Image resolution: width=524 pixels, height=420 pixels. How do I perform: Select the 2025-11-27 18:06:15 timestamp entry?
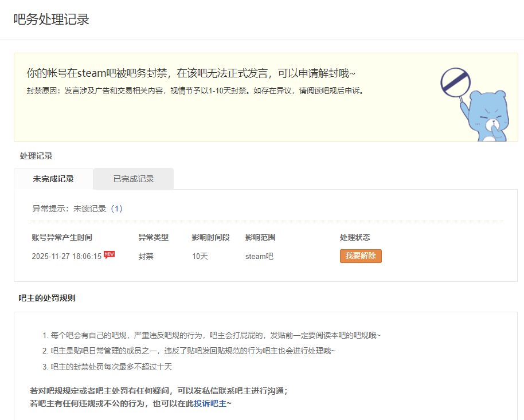tap(67, 256)
